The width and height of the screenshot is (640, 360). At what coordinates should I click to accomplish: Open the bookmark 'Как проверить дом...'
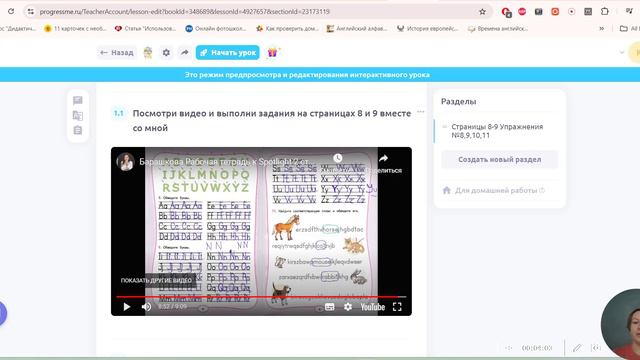click(x=287, y=29)
